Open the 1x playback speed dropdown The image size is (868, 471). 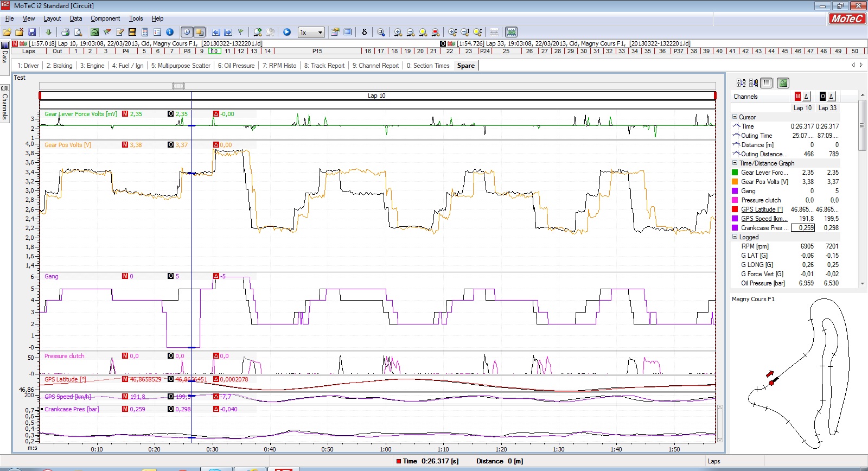point(312,32)
